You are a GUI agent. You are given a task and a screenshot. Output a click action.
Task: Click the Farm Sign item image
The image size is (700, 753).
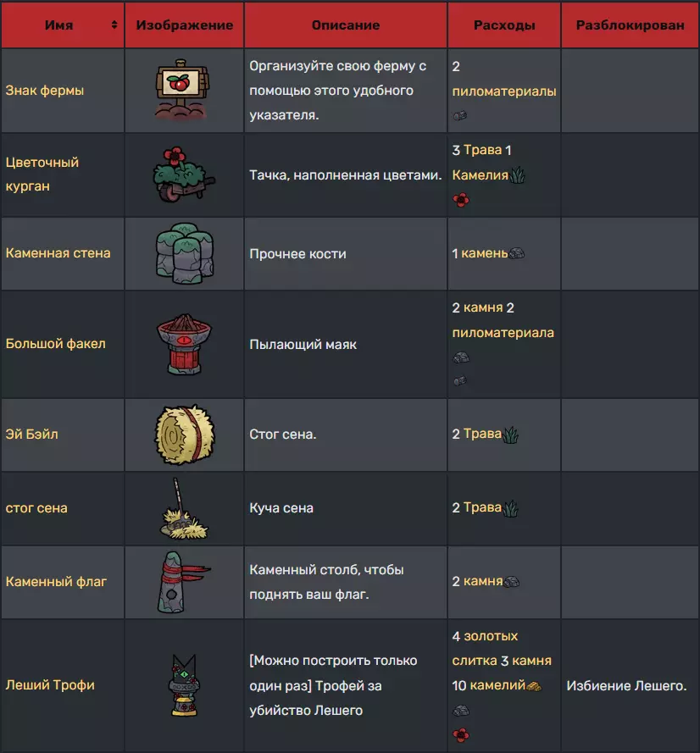pos(184,89)
